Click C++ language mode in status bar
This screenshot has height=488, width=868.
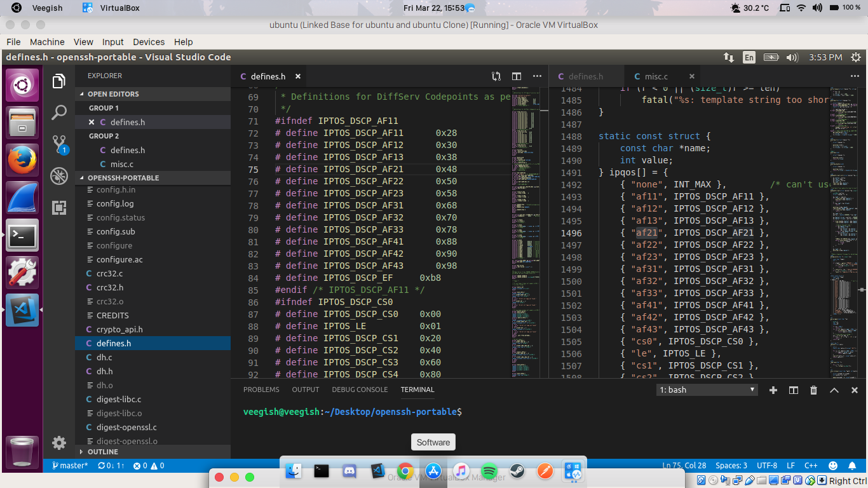(x=811, y=465)
